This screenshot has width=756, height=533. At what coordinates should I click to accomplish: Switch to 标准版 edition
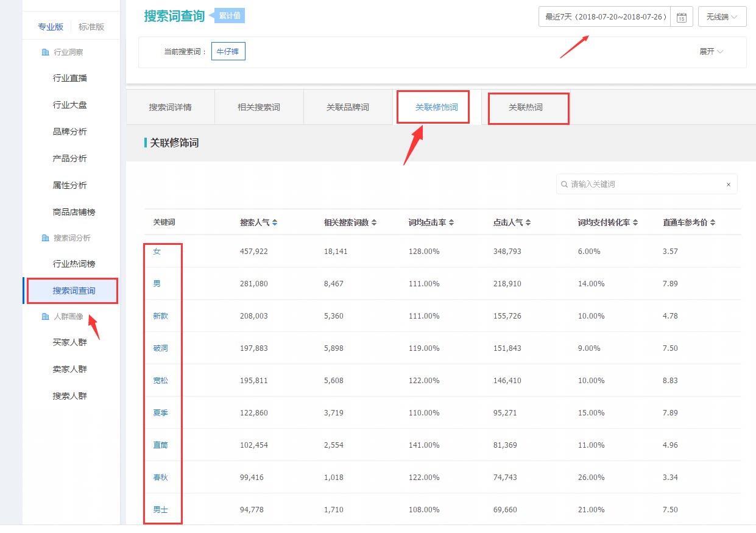click(91, 27)
